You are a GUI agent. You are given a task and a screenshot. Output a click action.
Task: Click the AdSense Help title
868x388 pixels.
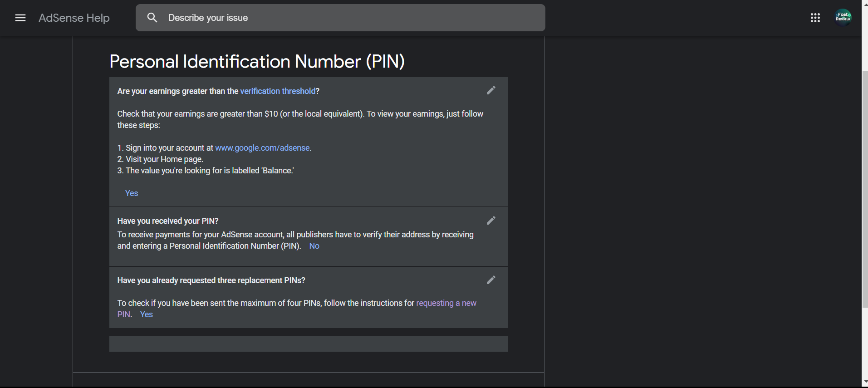[x=74, y=18]
